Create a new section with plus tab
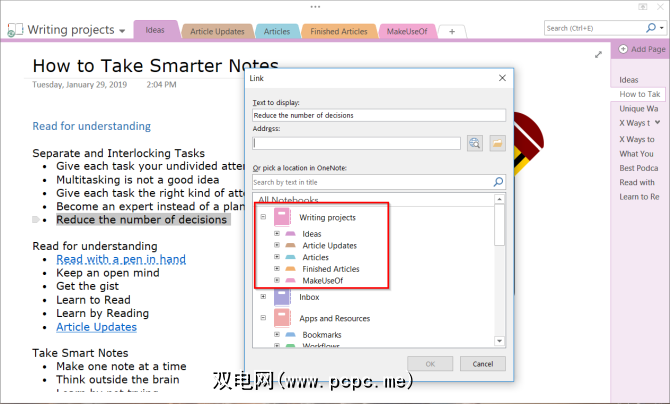670x404 pixels. tap(452, 32)
